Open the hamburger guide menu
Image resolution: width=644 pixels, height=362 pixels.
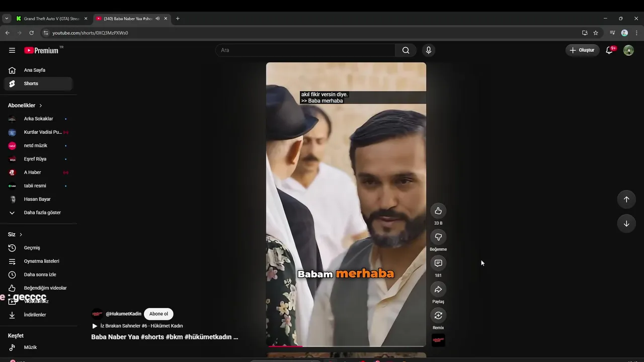(x=12, y=50)
